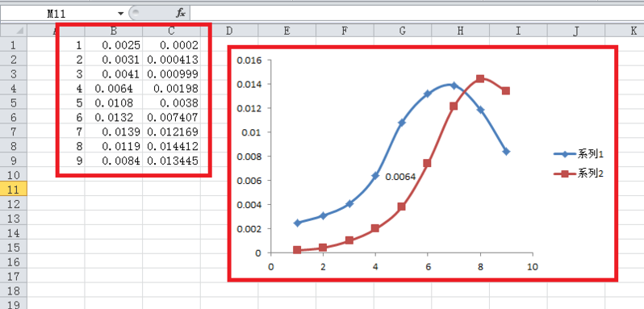Select column H header

click(x=461, y=31)
